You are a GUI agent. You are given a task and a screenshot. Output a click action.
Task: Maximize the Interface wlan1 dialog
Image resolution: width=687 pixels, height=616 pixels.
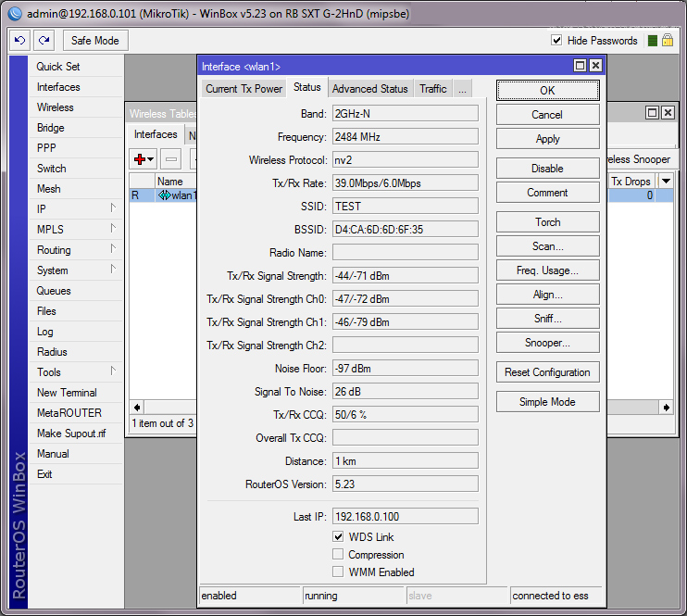(580, 66)
